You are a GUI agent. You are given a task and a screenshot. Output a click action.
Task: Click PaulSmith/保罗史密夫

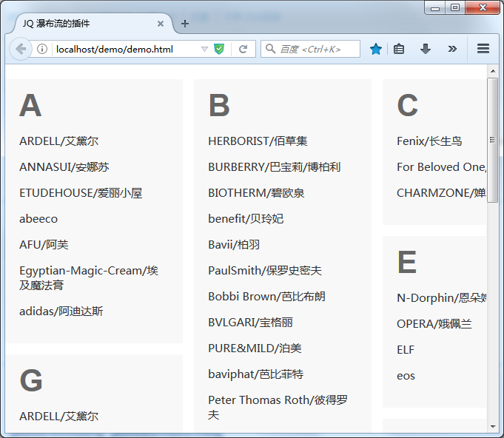[x=265, y=271]
